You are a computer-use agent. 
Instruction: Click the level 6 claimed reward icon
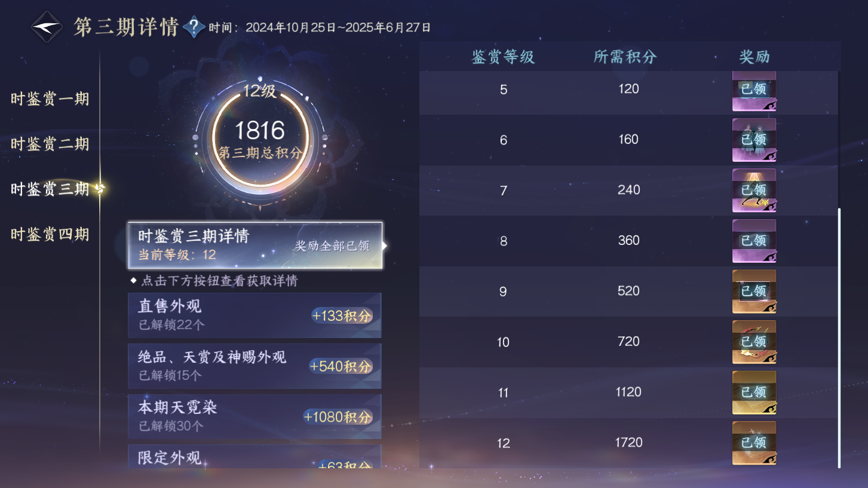754,140
